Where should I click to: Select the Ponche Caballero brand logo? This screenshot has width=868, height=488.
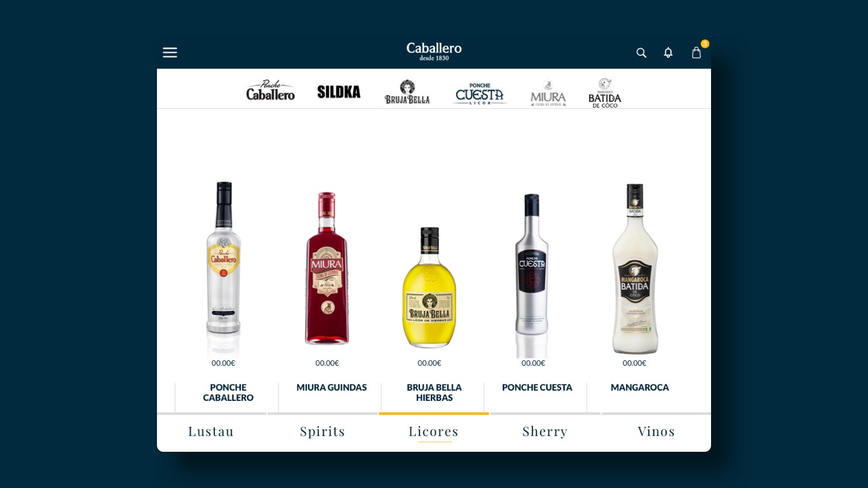(270, 90)
